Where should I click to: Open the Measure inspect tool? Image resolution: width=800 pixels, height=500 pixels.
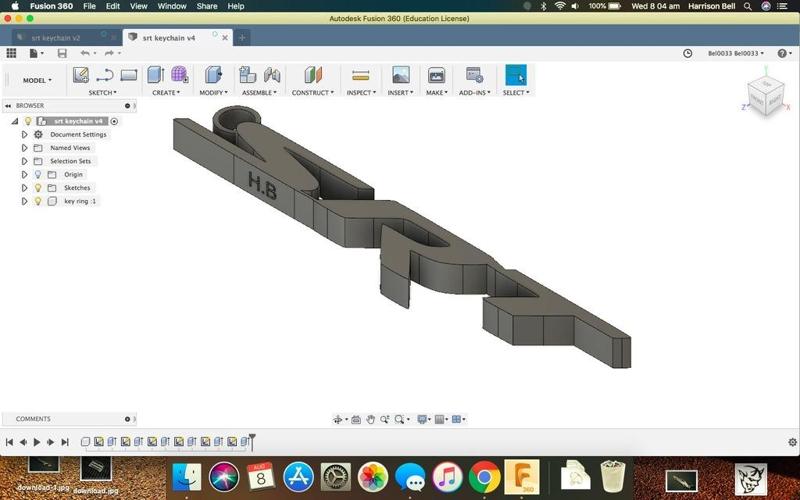361,76
